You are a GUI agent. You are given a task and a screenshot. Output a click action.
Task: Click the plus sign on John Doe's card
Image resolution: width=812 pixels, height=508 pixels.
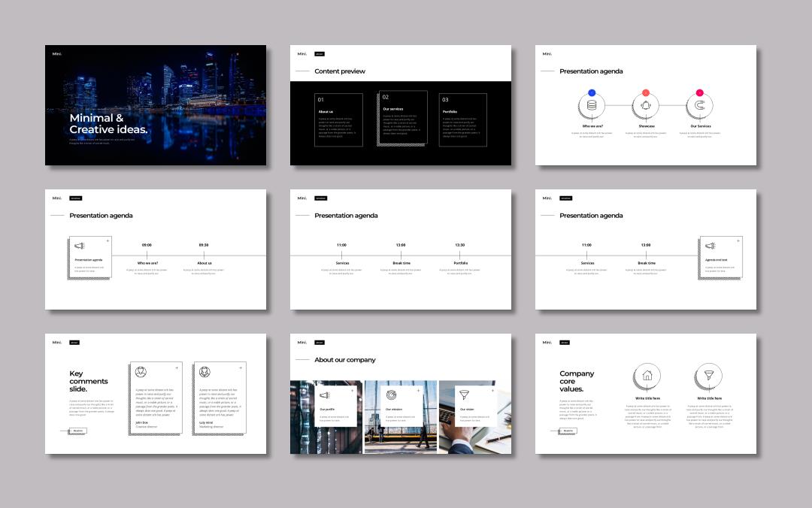point(177,367)
